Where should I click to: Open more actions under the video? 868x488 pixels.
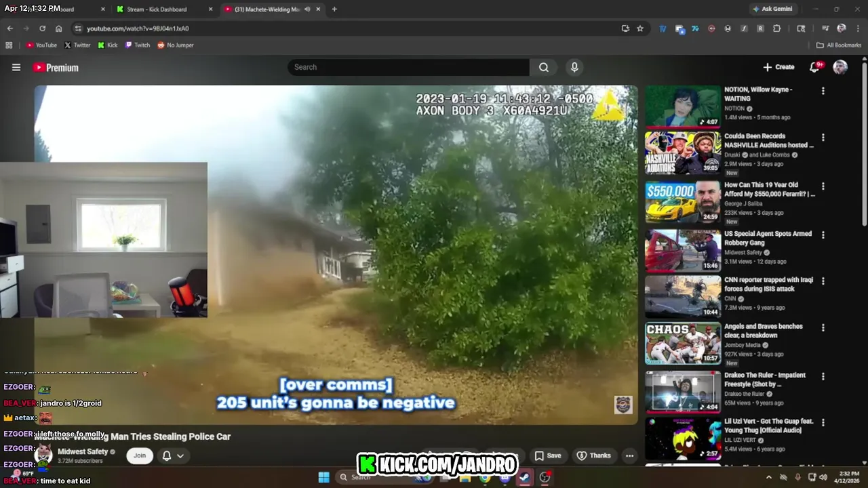coord(629,455)
